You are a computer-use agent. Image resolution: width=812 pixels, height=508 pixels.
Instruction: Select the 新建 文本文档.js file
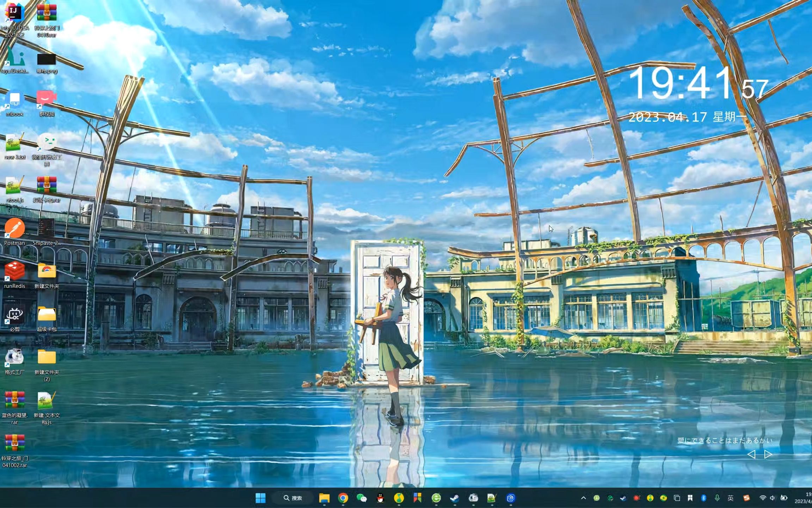click(x=47, y=408)
